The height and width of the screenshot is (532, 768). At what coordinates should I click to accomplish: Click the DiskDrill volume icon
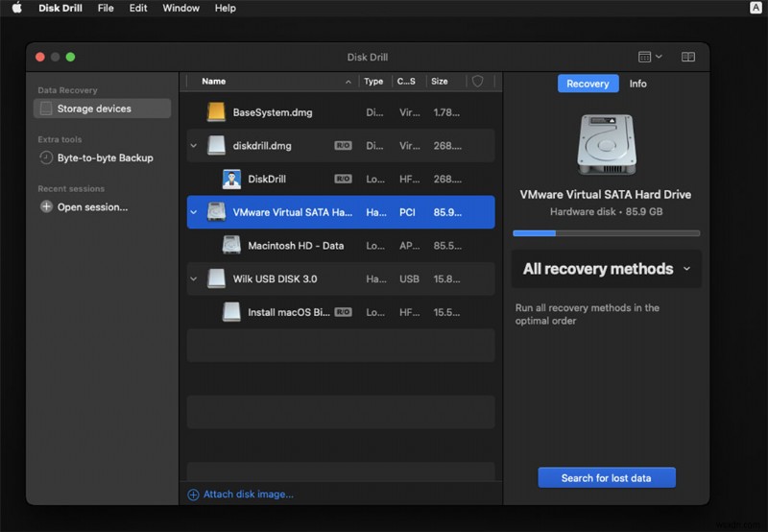(231, 179)
